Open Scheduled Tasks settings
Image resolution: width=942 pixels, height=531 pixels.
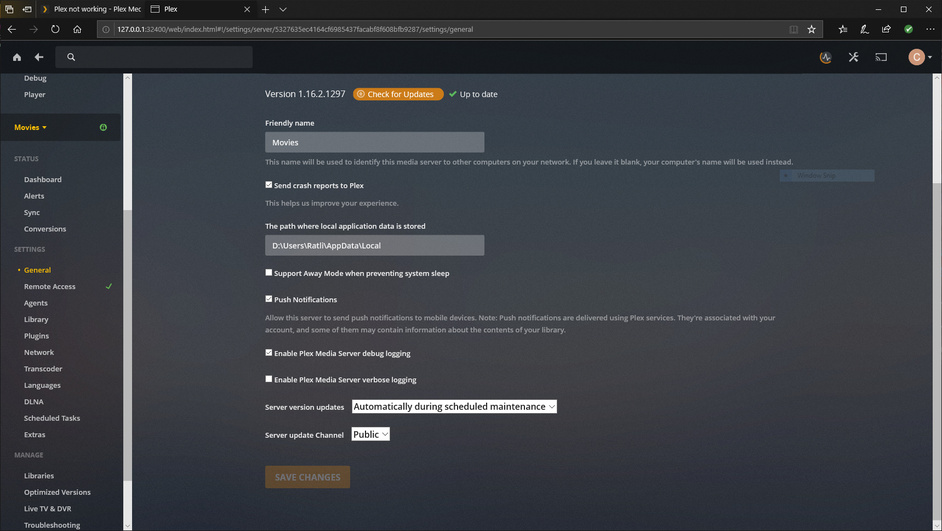pos(52,418)
